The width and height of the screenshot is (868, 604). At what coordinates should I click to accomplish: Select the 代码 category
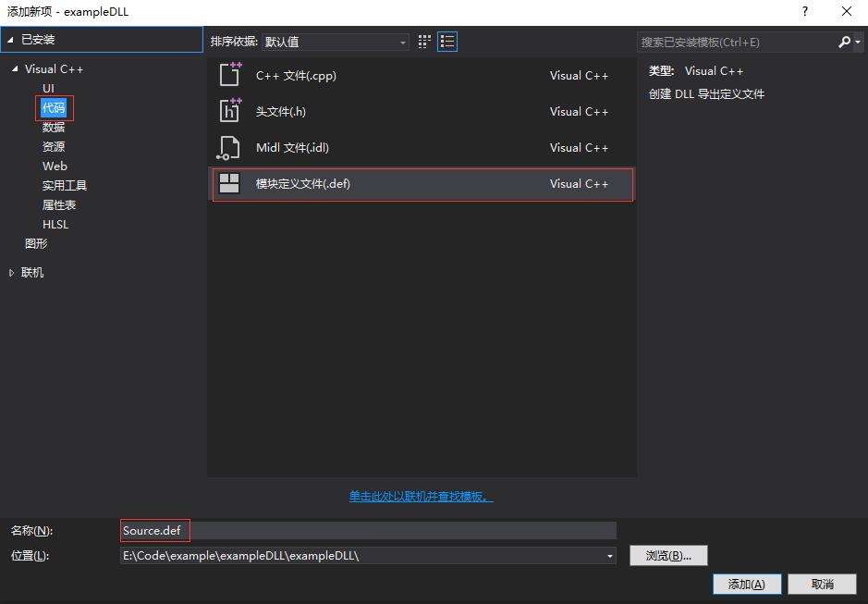[x=54, y=107]
